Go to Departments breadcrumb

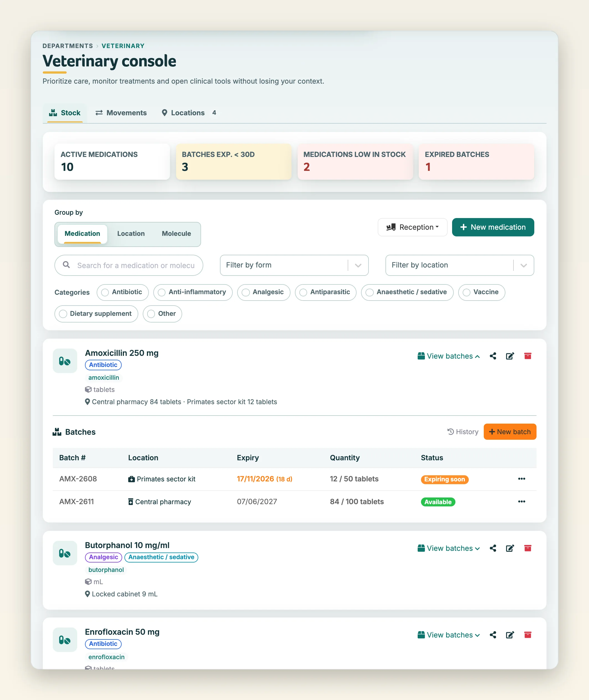[x=68, y=46]
